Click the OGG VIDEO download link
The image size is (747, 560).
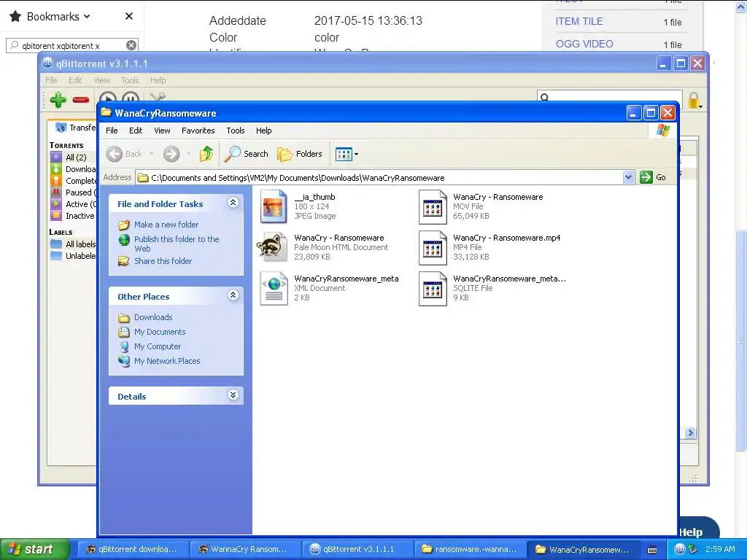[x=584, y=44]
